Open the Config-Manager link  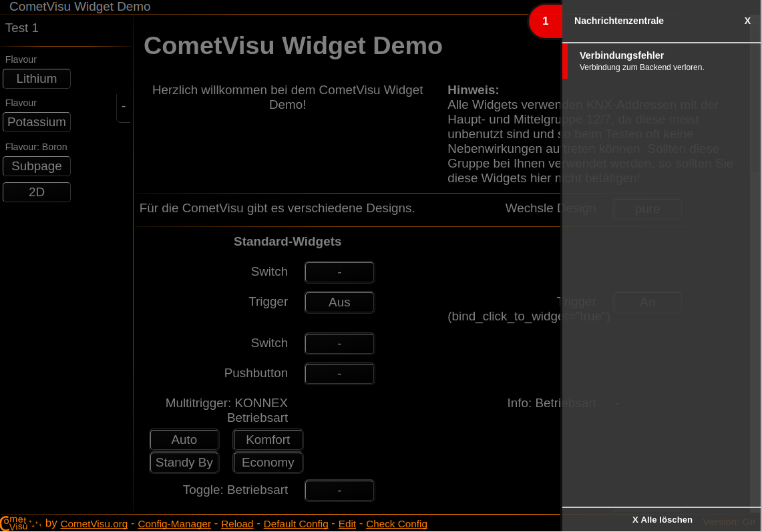[174, 524]
